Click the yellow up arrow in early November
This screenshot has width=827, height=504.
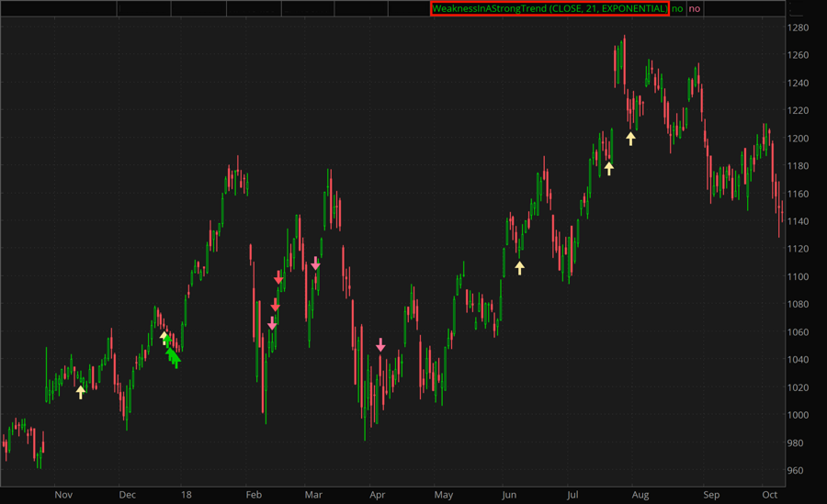tap(81, 392)
